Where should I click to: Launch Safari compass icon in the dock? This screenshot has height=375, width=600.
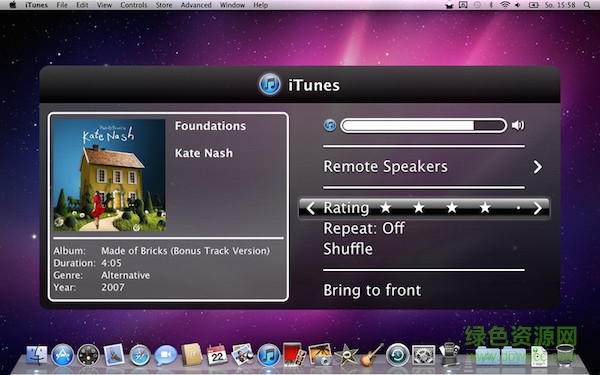(x=140, y=355)
